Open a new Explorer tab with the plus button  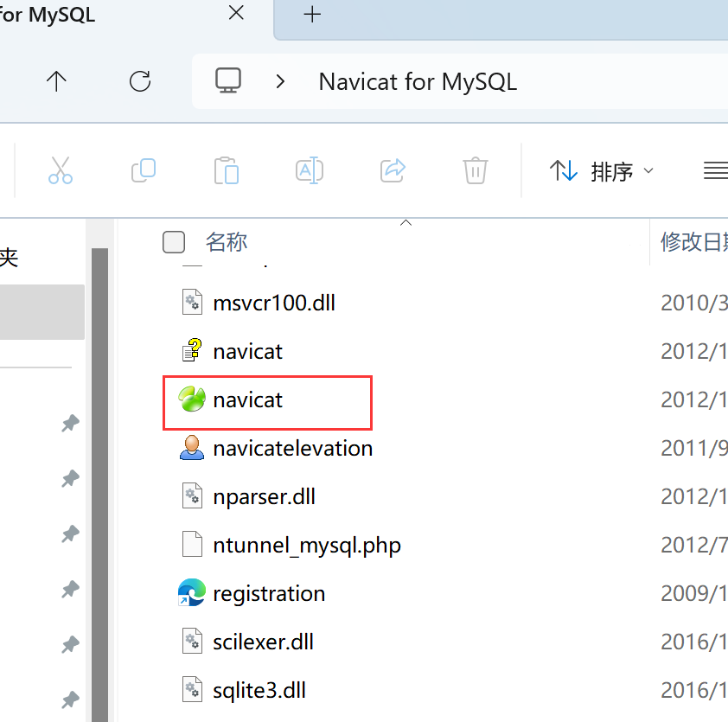(x=312, y=15)
